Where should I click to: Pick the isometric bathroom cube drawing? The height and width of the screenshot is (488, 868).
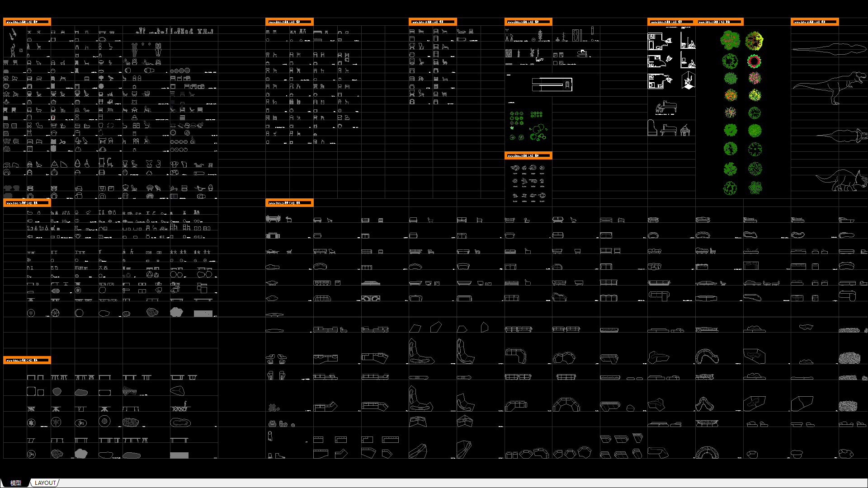(688, 81)
